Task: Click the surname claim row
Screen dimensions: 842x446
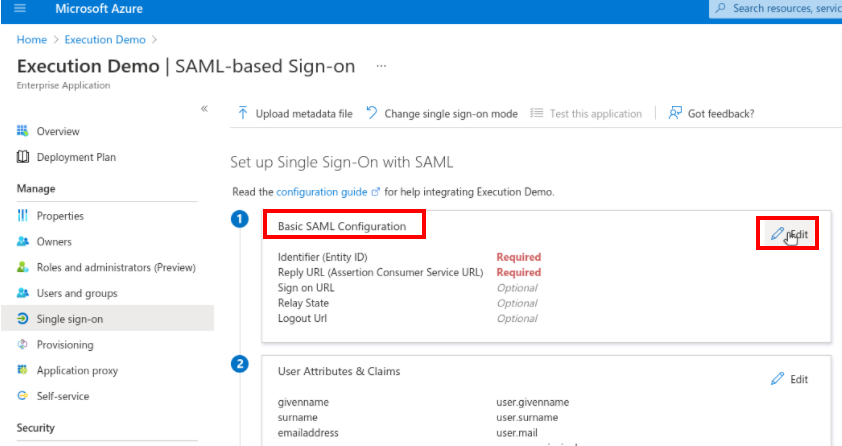Action: pyautogui.click(x=297, y=418)
